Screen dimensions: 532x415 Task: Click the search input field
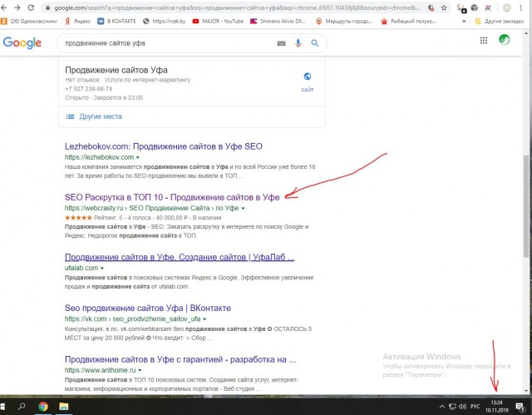click(168, 43)
